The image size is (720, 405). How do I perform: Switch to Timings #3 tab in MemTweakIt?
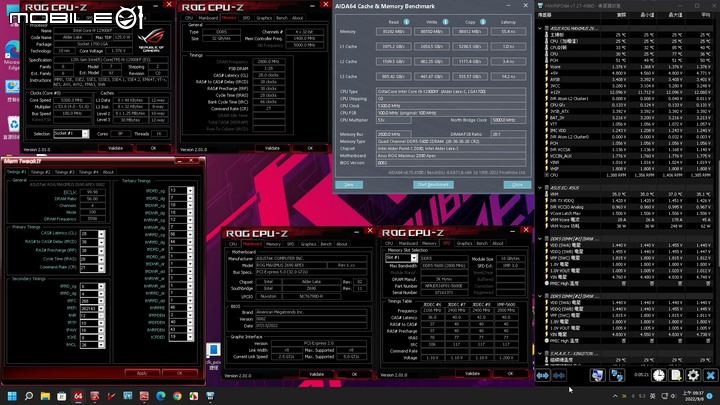(x=64, y=172)
